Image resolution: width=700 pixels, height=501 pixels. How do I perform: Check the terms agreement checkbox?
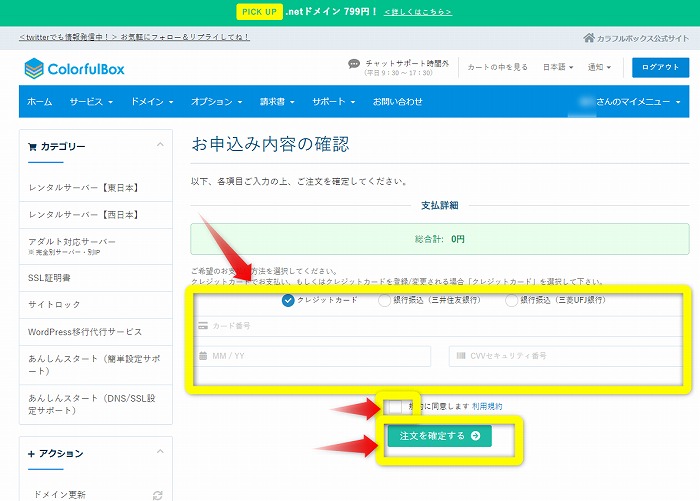[393, 407]
